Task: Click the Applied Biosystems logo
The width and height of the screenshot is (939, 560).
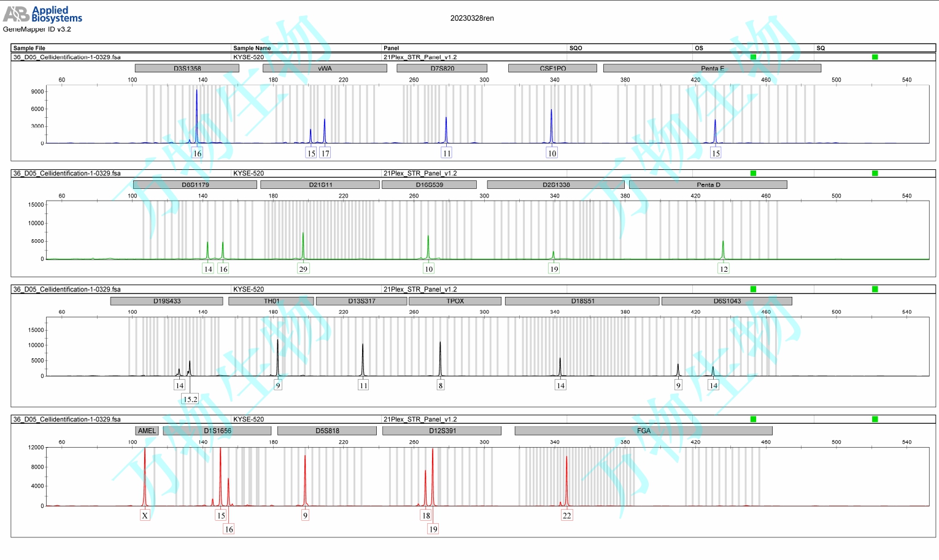Action: point(42,14)
